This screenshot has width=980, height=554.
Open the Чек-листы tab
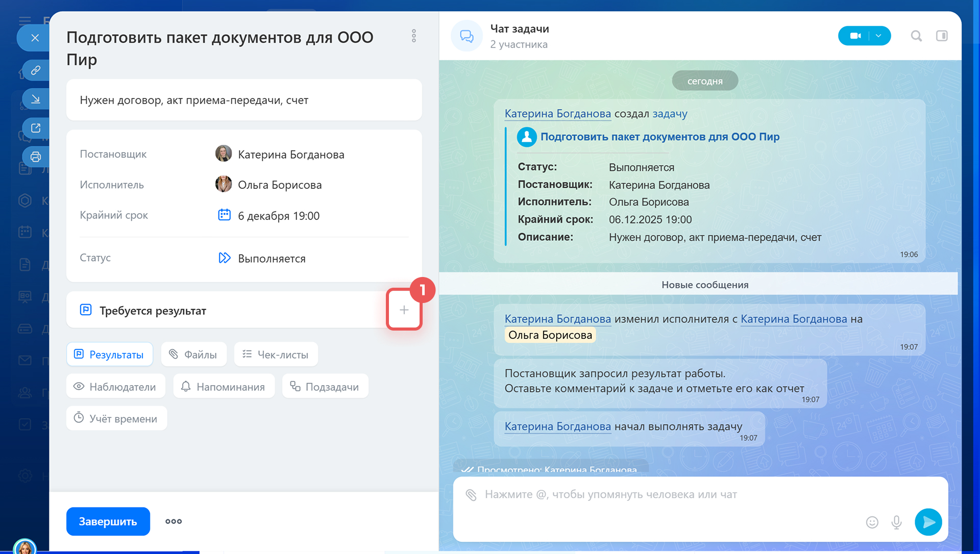(276, 355)
